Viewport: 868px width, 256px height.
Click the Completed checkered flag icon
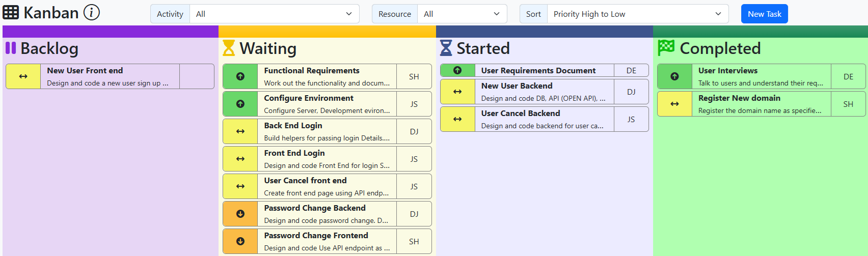coord(666,48)
